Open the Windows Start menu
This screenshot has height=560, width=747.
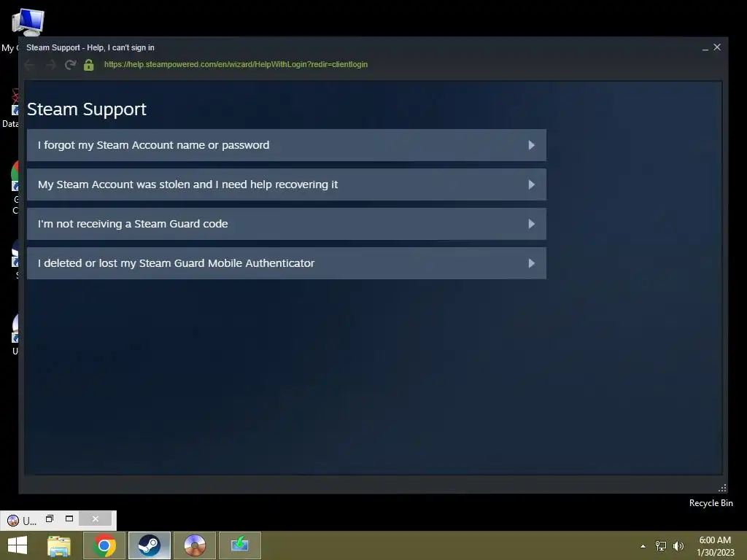click(x=18, y=545)
